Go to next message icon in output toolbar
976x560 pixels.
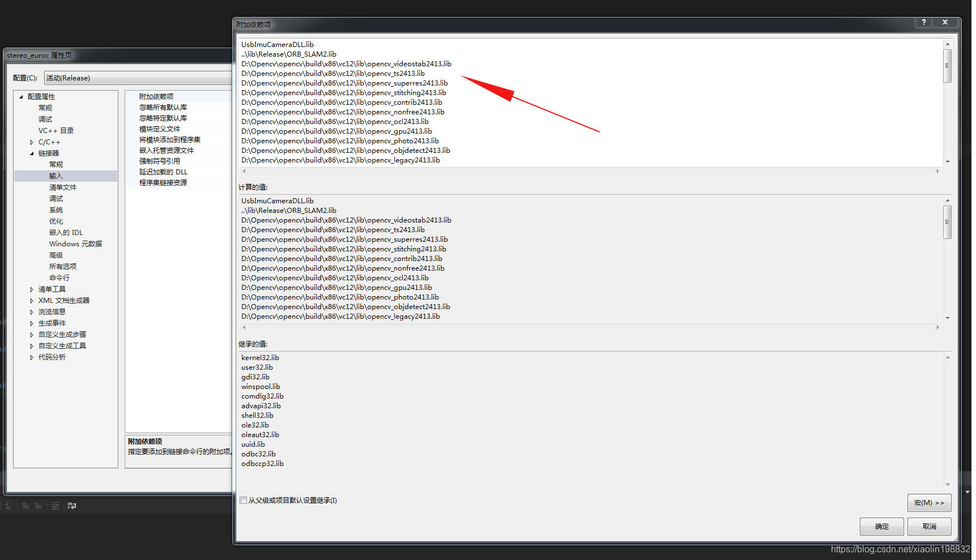(38, 506)
